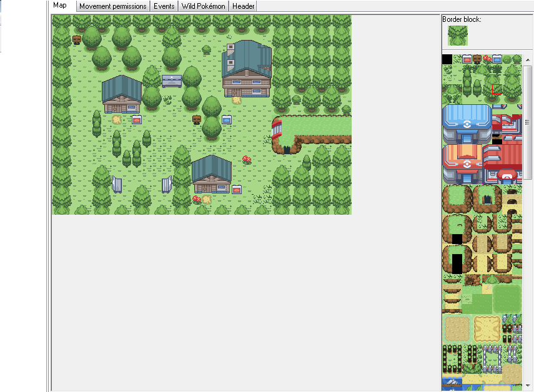This screenshot has height=392, width=534.
Task: Click the blue mailbox on the map
Action: pyautogui.click(x=227, y=120)
